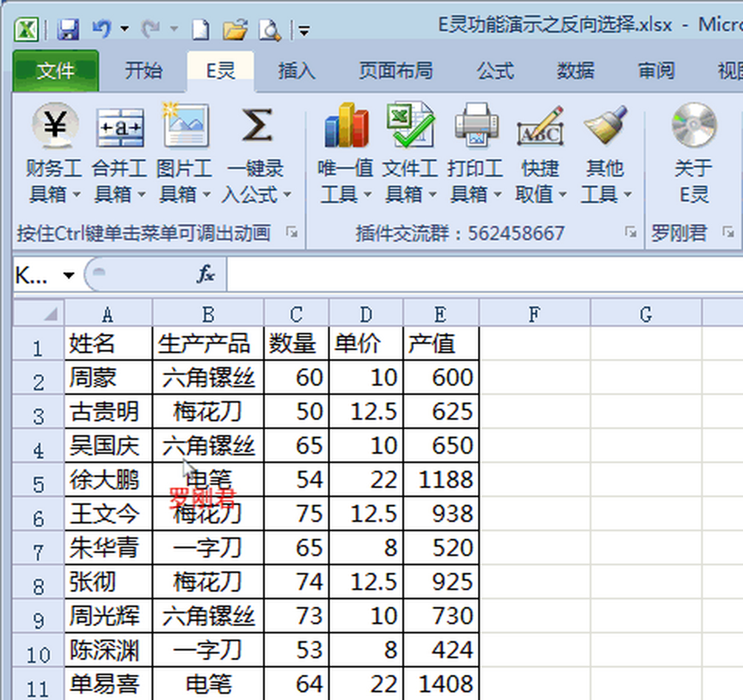Switch to the 插入 tab
Image resolution: width=743 pixels, height=700 pixels.
(296, 71)
